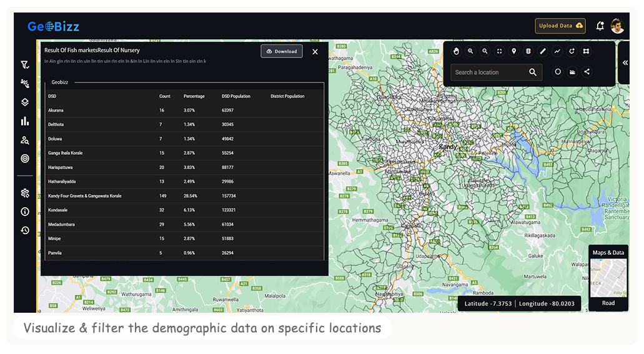The width and height of the screenshot is (644, 354).
Task: Select the Panvila row
Action: coord(185,253)
